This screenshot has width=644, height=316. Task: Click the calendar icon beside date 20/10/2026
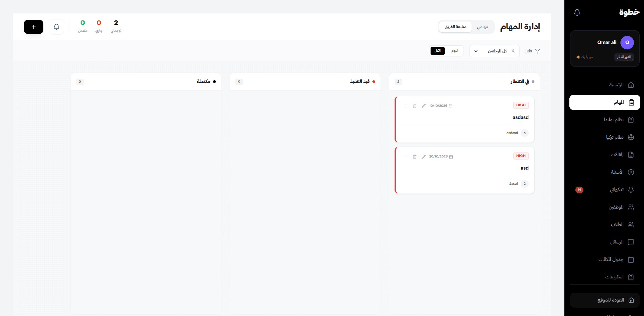click(x=451, y=156)
